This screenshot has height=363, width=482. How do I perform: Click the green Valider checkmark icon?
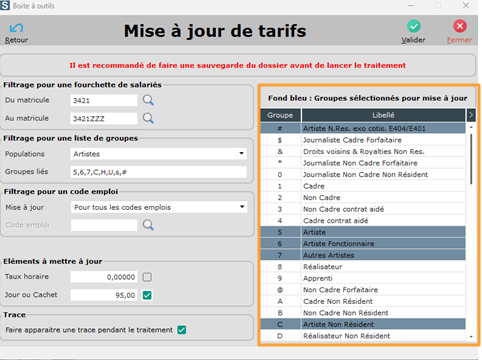click(x=413, y=26)
